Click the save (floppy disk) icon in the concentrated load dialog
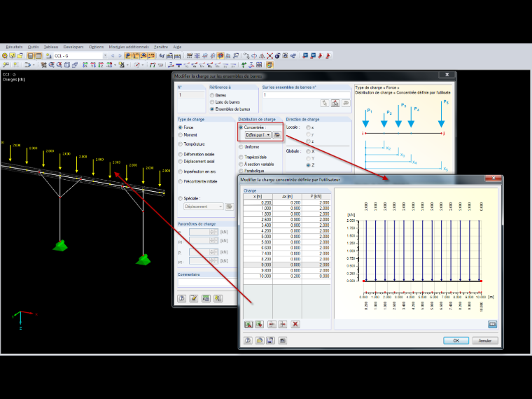 270,340
